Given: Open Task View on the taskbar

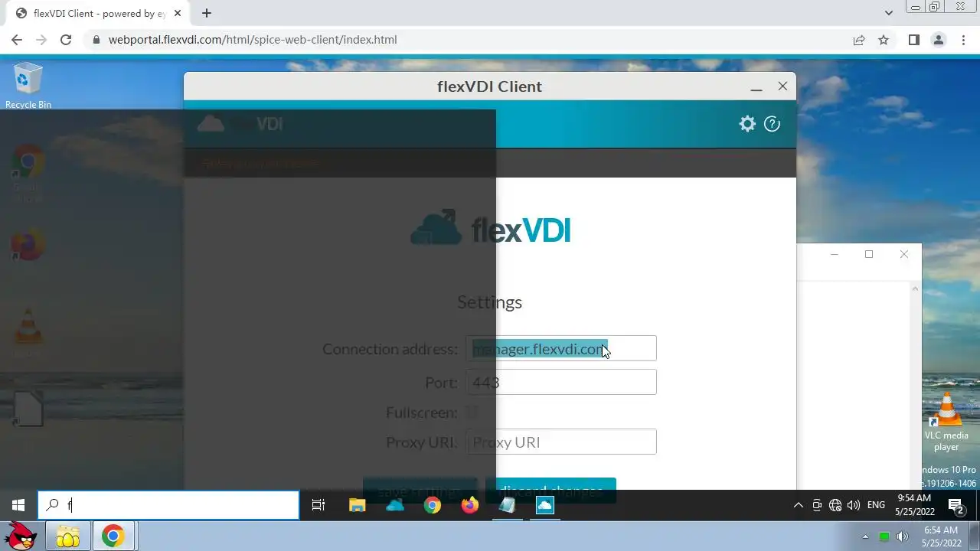Looking at the screenshot, I should [318, 505].
